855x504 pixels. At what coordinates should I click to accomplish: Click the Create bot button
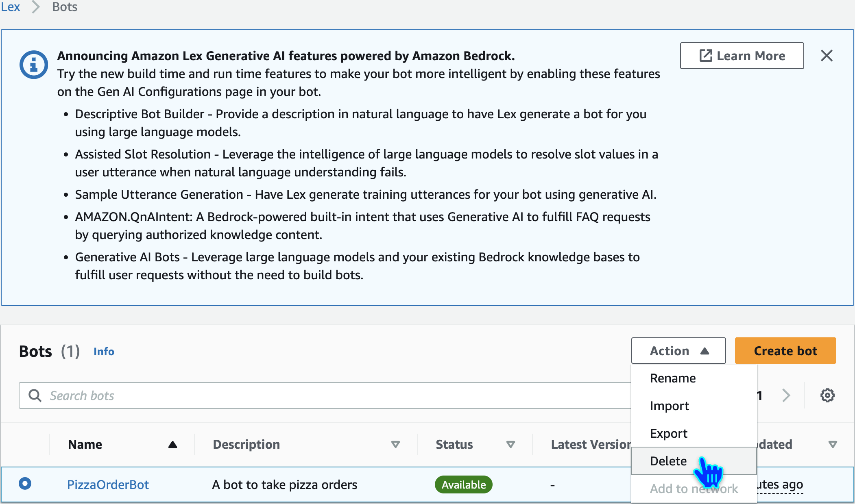point(785,351)
